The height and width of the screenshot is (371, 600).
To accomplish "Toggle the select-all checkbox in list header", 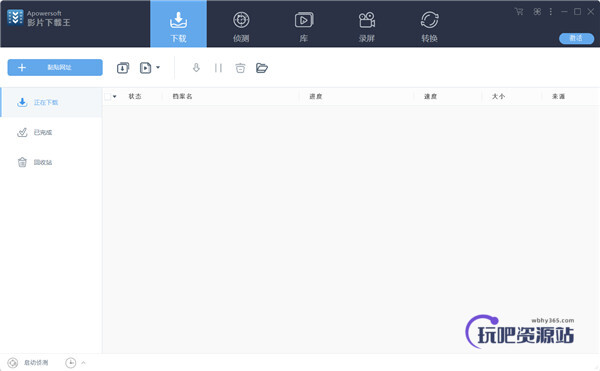I will pos(108,96).
